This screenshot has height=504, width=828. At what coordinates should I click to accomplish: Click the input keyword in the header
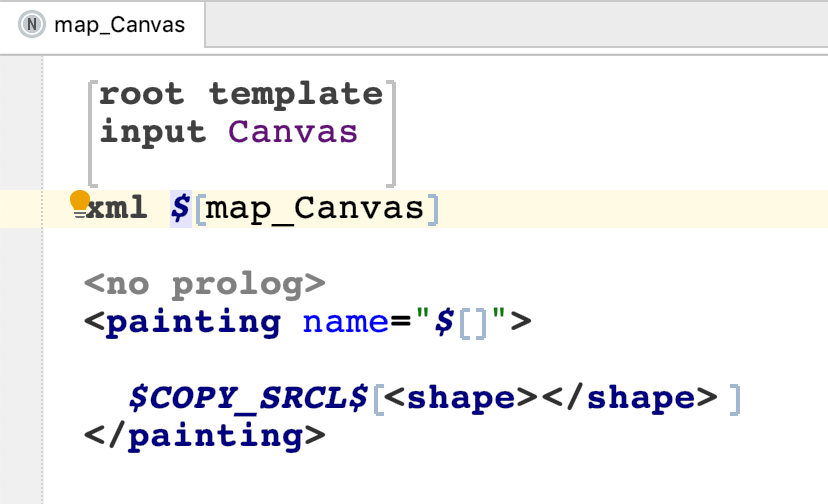coord(153,132)
